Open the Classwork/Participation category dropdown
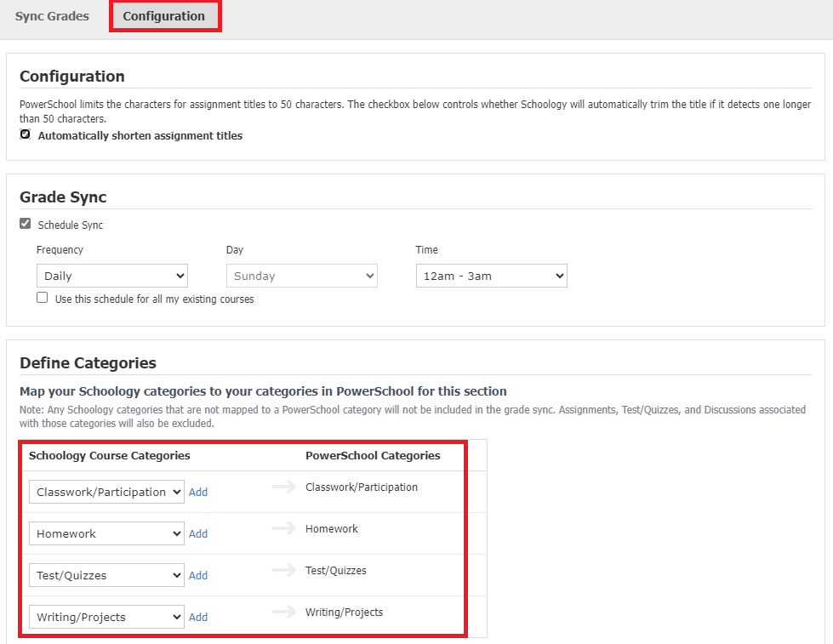833x644 pixels. click(x=106, y=492)
